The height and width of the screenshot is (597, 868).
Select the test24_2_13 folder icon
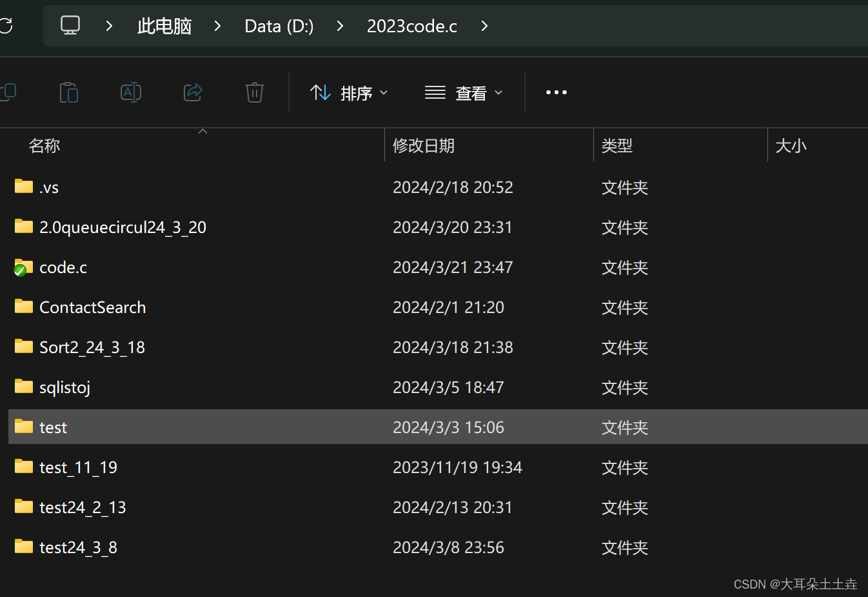click(x=24, y=507)
